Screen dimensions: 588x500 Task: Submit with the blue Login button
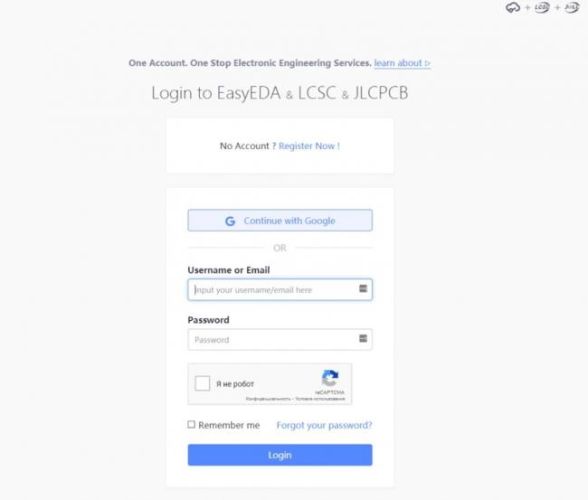(x=280, y=455)
